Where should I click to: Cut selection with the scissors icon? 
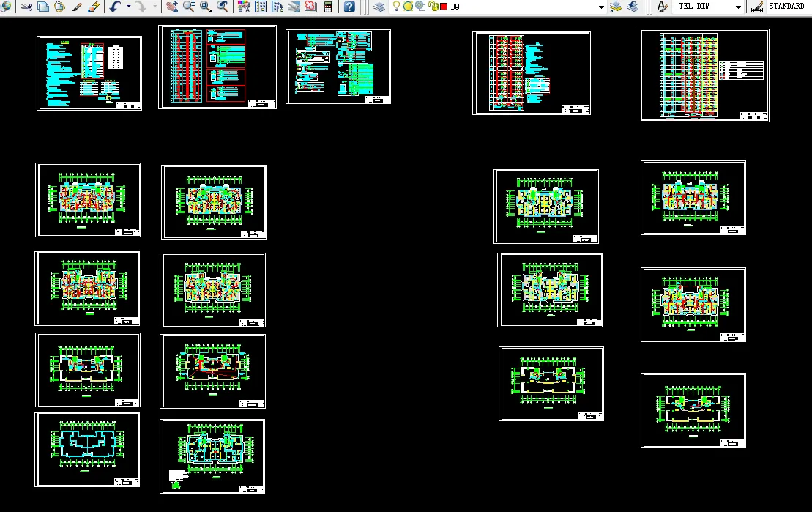(26, 7)
